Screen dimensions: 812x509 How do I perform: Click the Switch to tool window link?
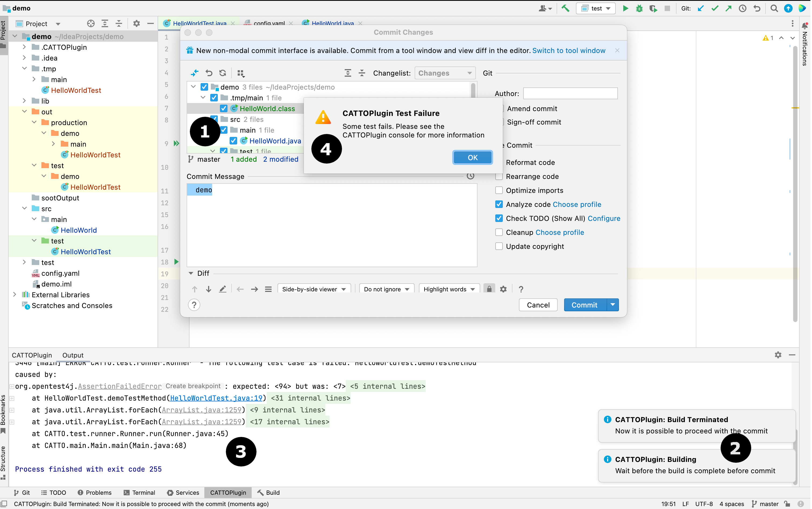[x=568, y=51]
